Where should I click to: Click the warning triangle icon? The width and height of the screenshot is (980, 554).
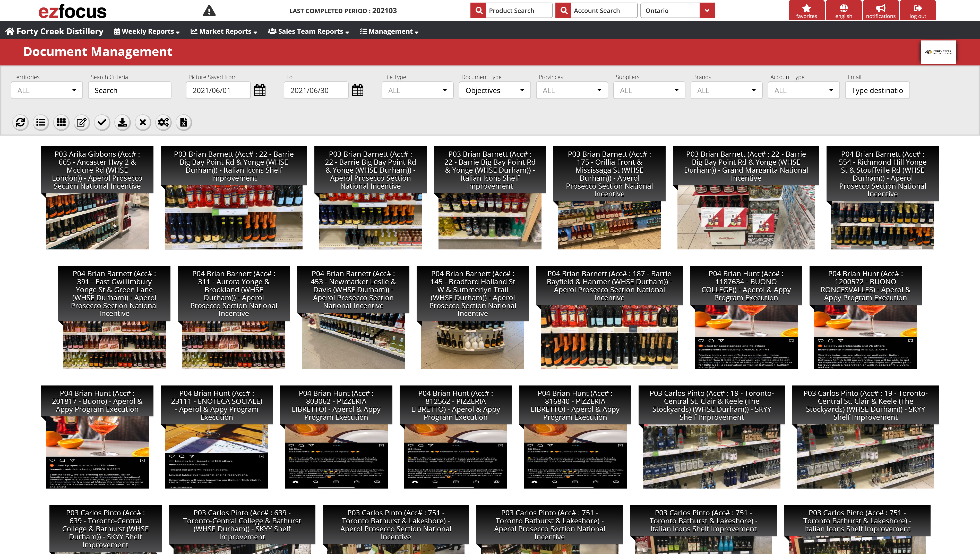[x=209, y=11]
